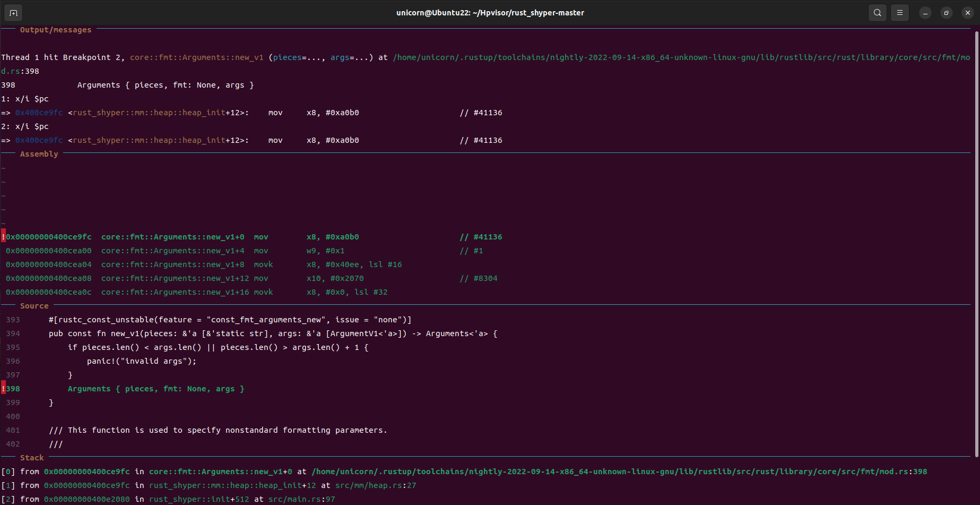This screenshot has height=505, width=980.
Task: Minimize the terminal window
Action: coord(925,13)
